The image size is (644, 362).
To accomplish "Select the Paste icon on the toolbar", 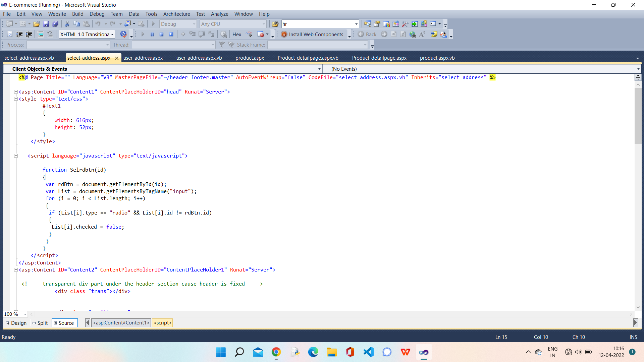I will coord(87,23).
